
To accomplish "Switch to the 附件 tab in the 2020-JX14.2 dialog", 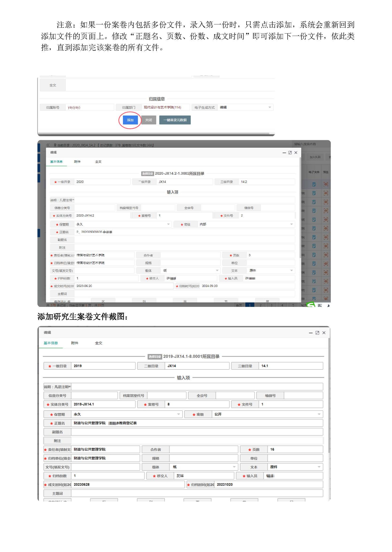I will pyautogui.click(x=77, y=162).
